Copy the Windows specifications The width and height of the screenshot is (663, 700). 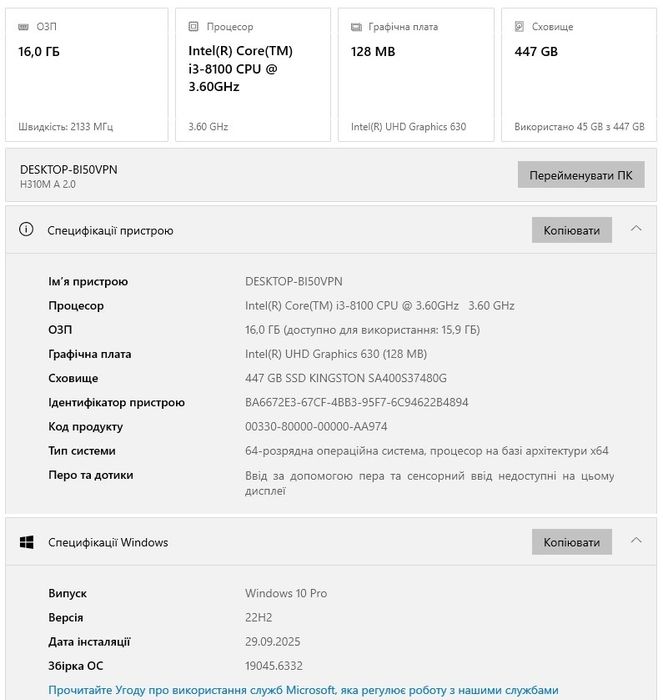pos(571,542)
